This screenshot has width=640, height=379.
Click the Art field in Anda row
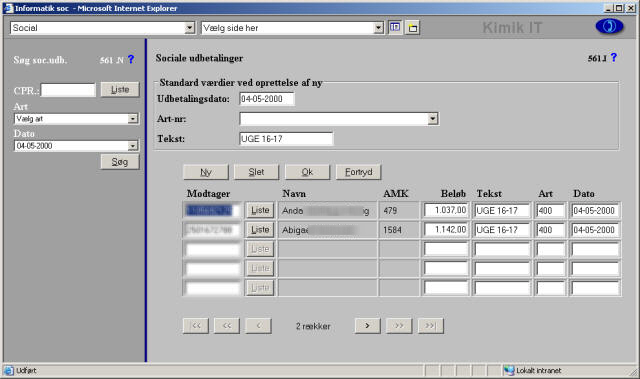[x=550, y=211]
